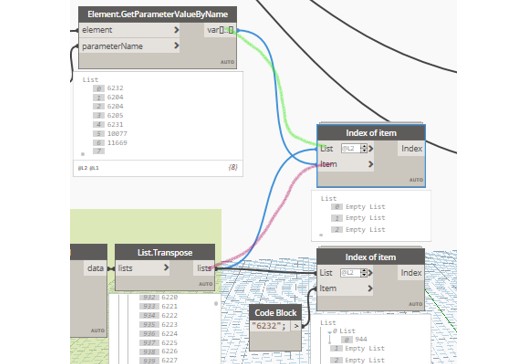Screen dimensions: 527x364
Task: Select the Element.GetParameterValueByName node title
Action: tap(157, 14)
